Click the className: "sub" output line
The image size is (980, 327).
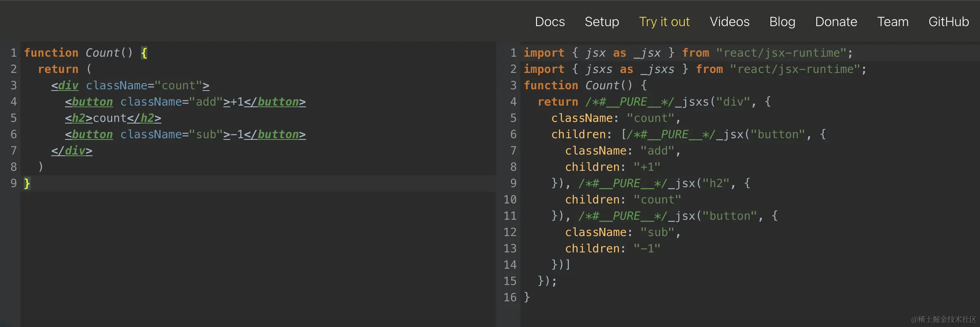coord(623,232)
